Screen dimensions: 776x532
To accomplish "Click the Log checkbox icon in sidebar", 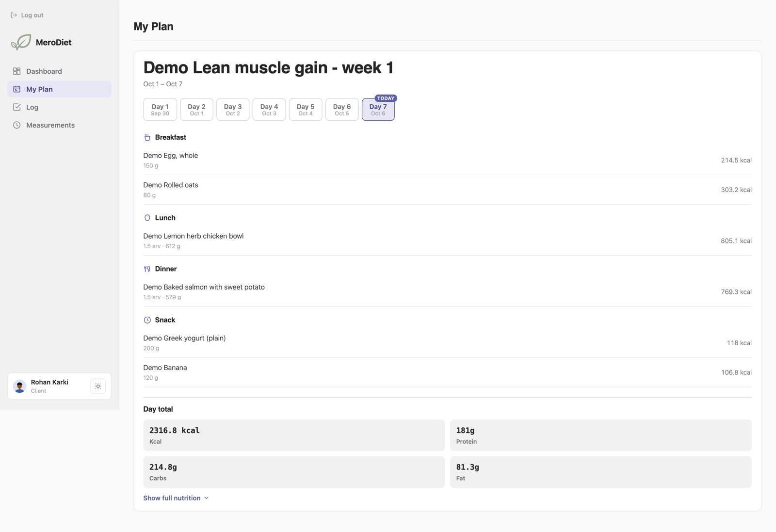I will pos(17,107).
